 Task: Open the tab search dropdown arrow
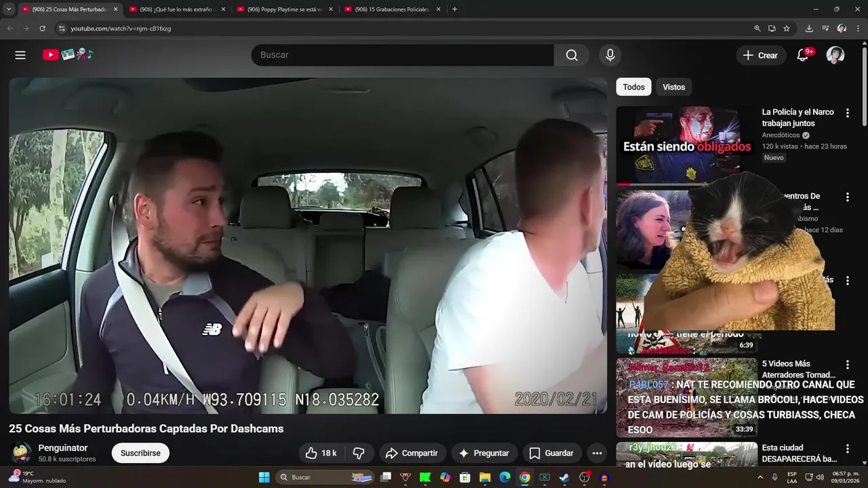pyautogui.click(x=9, y=9)
